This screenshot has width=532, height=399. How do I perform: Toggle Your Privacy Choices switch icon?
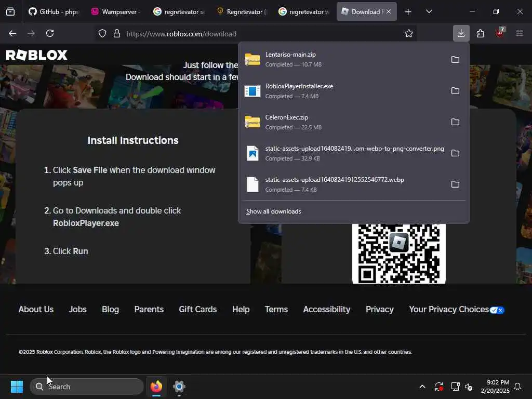click(x=497, y=310)
